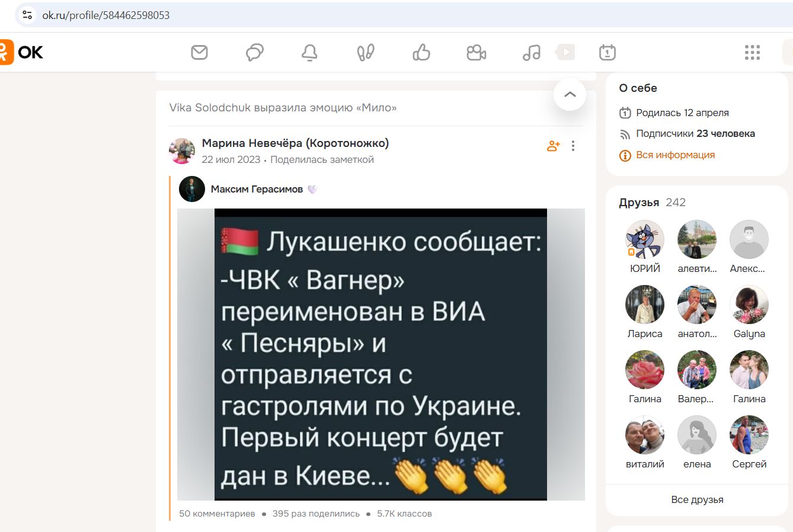Open friend елена's avatar
This screenshot has width=793, height=532.
697,435
